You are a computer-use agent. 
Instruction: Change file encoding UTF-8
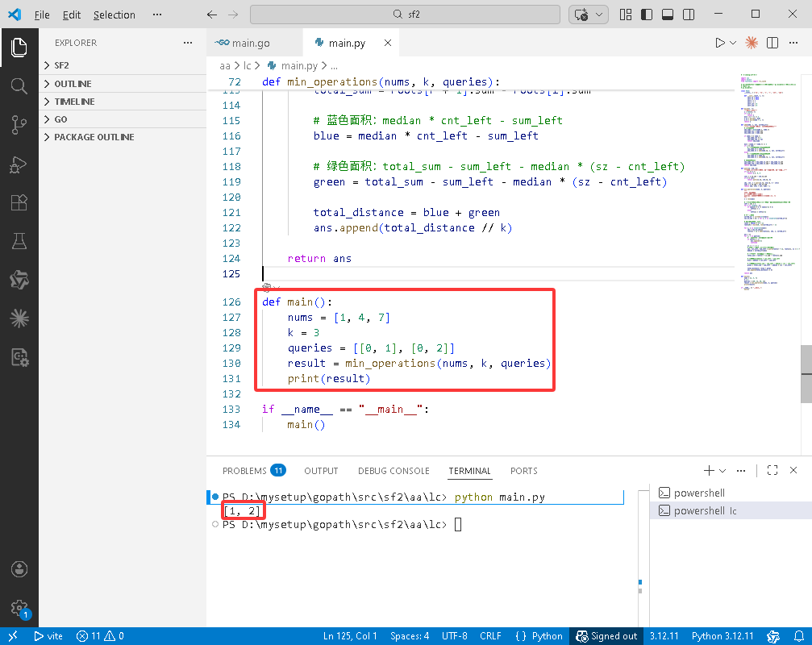(x=454, y=636)
